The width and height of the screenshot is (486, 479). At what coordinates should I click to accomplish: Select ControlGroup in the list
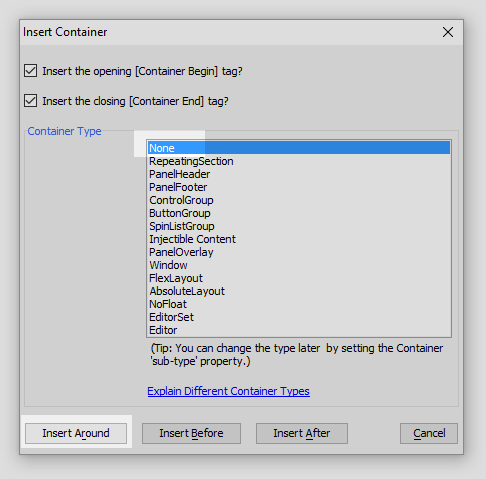tap(299, 200)
